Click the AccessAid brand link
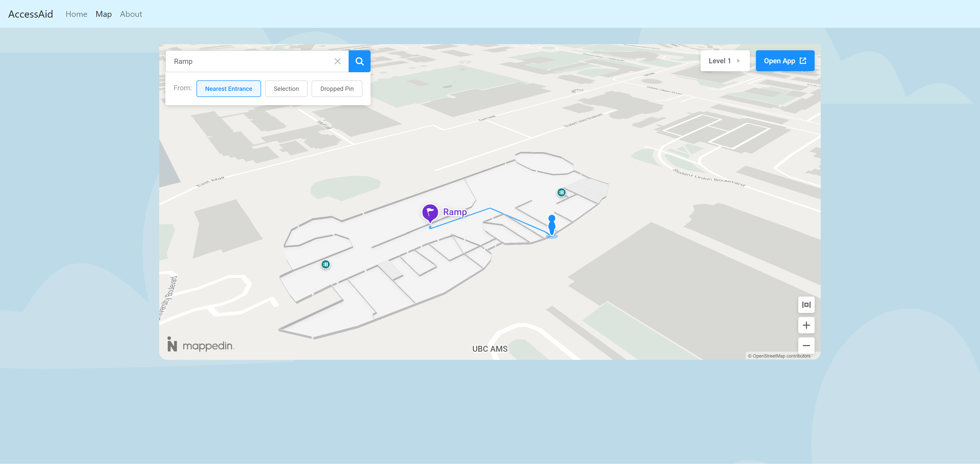This screenshot has width=980, height=464. click(x=30, y=14)
